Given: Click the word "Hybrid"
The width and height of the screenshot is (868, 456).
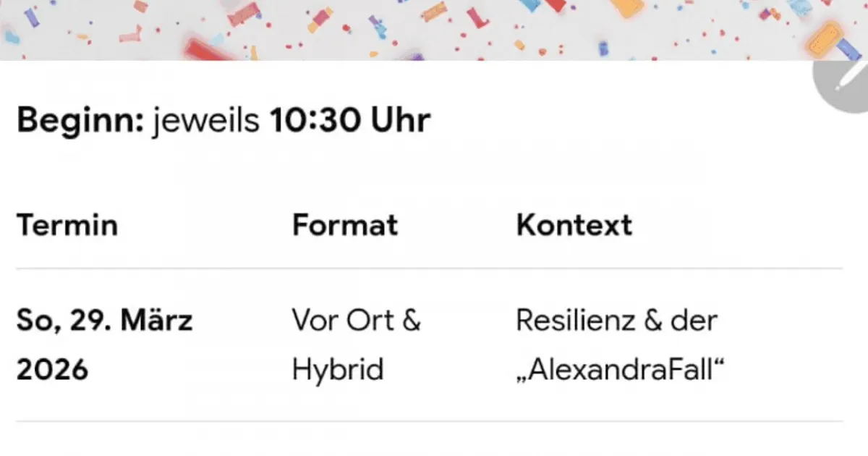Looking at the screenshot, I should (337, 371).
